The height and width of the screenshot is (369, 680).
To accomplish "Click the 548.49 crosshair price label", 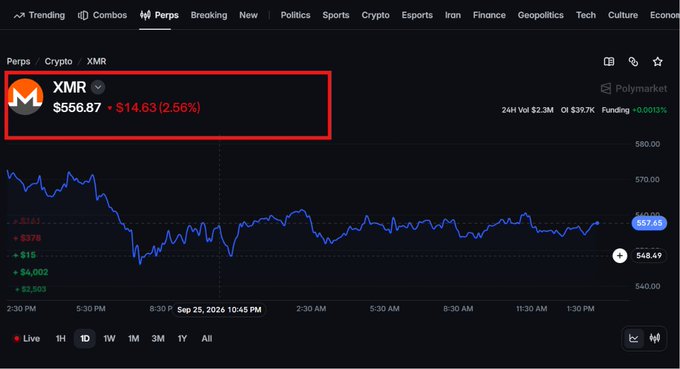I will [649, 256].
